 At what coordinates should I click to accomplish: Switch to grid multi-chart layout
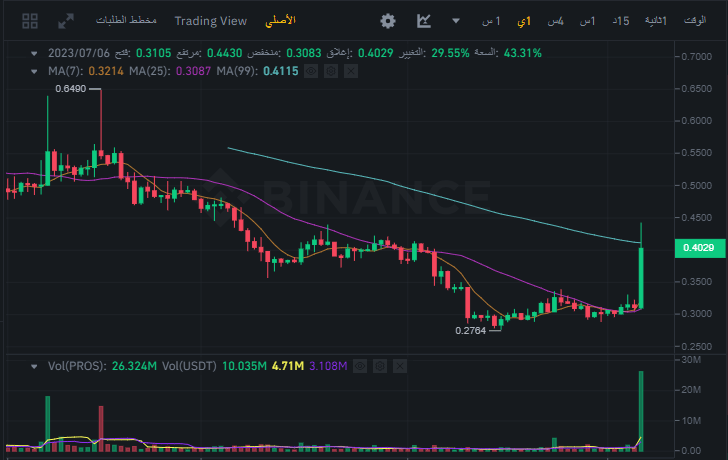30,21
